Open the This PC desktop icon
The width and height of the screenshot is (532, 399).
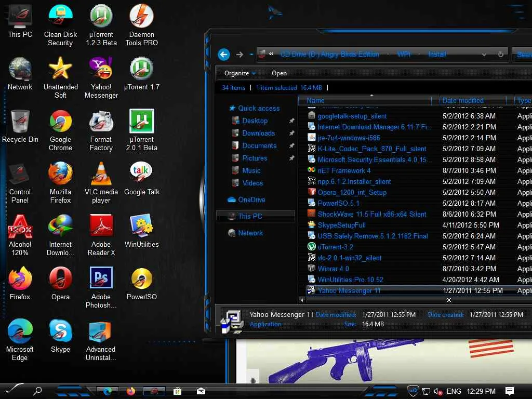[20, 21]
